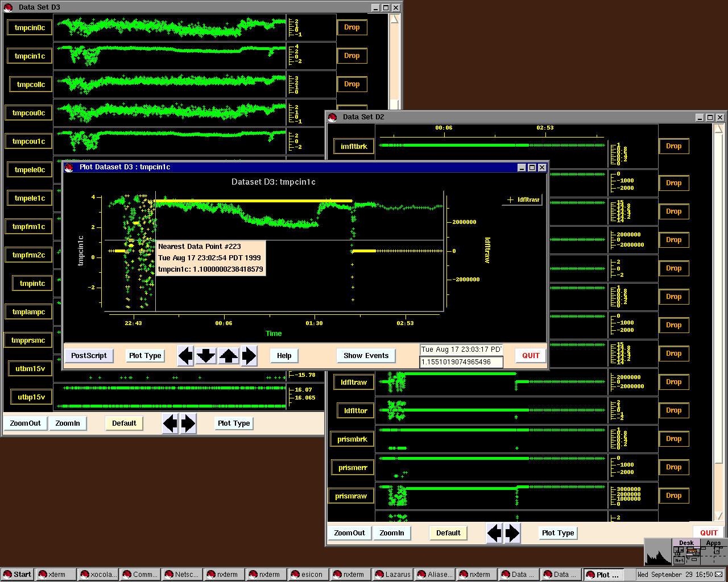Select the prismerr label in D2
The image size is (728, 582).
353,468
